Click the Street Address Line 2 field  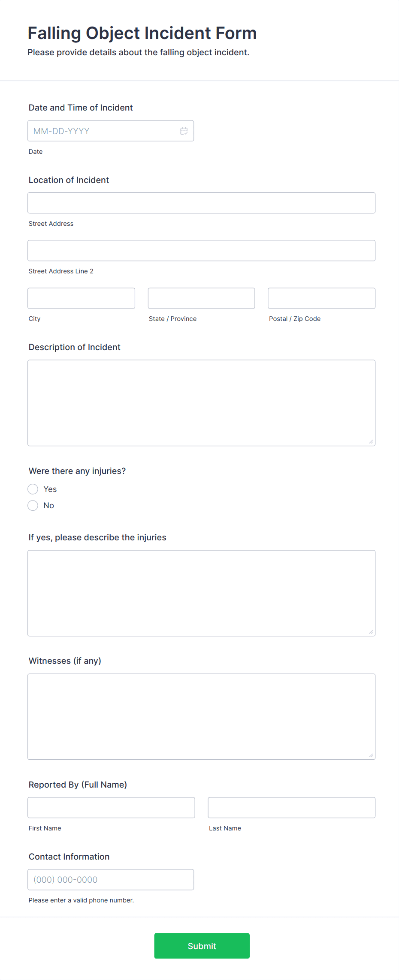pyautogui.click(x=201, y=250)
